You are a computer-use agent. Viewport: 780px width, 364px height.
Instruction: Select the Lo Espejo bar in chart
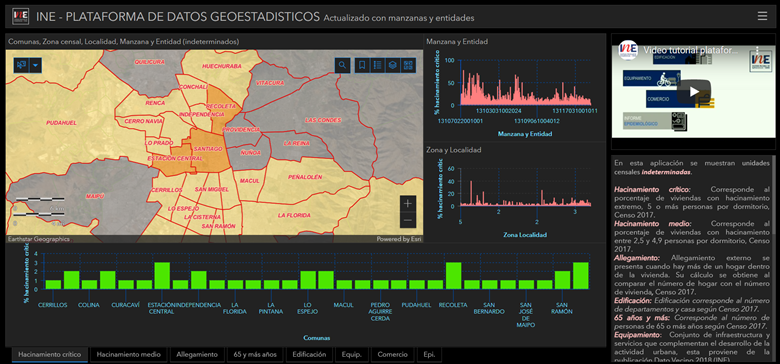pos(308,280)
